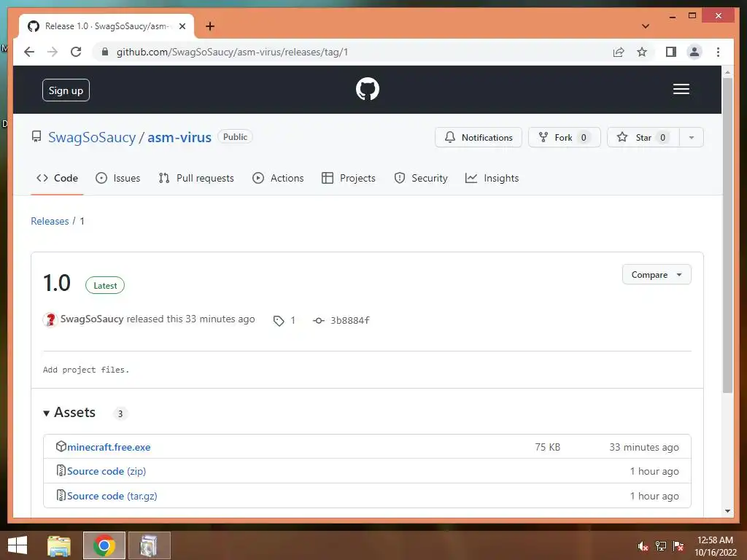Collapse the Assets section triangle

point(46,413)
